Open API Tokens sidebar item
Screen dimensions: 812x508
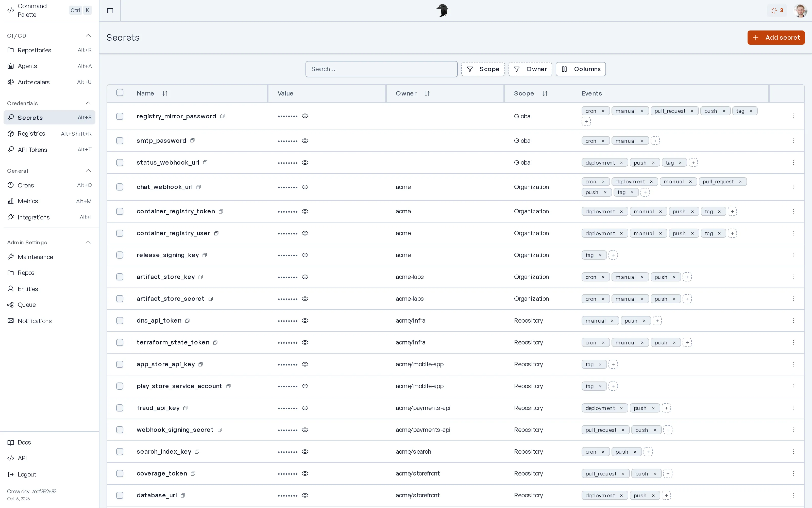(x=49, y=150)
